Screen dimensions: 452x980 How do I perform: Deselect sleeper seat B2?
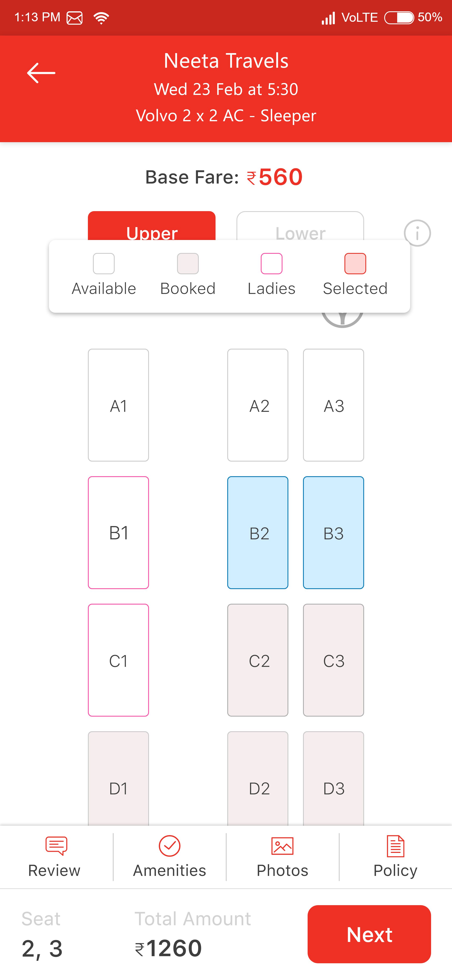click(x=258, y=532)
